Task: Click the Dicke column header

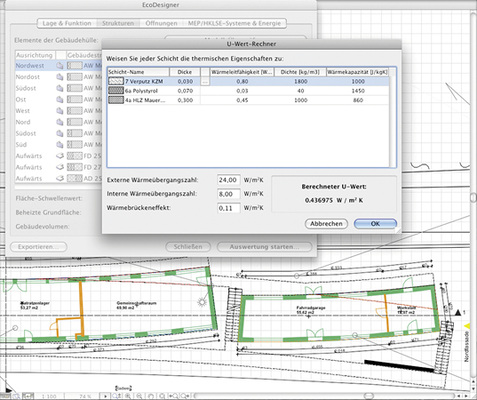Action: coord(185,72)
